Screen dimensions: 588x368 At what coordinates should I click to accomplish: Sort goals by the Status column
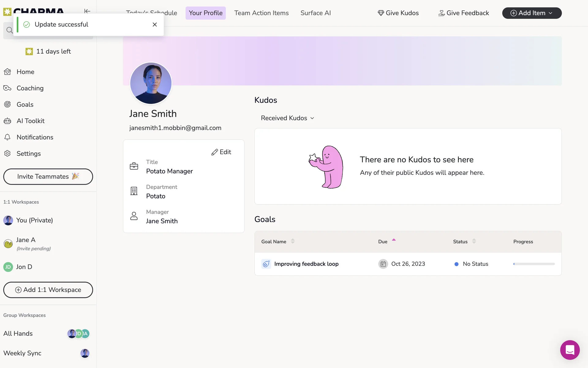[x=474, y=241]
